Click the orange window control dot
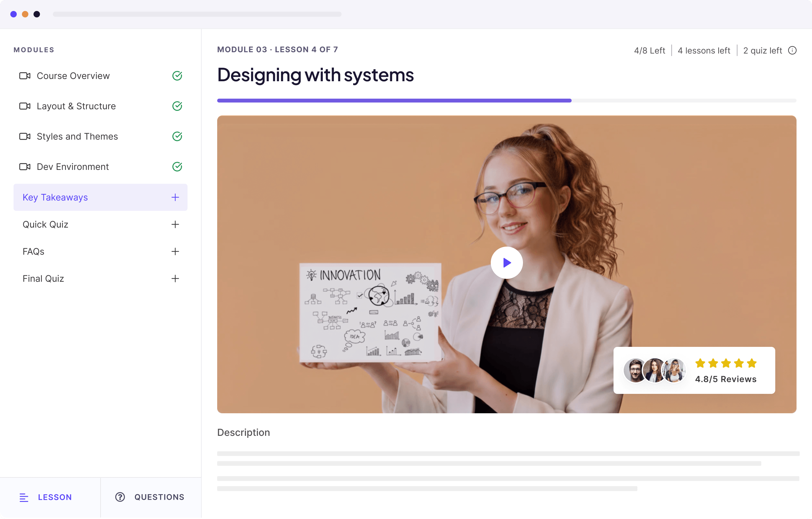 [x=25, y=14]
